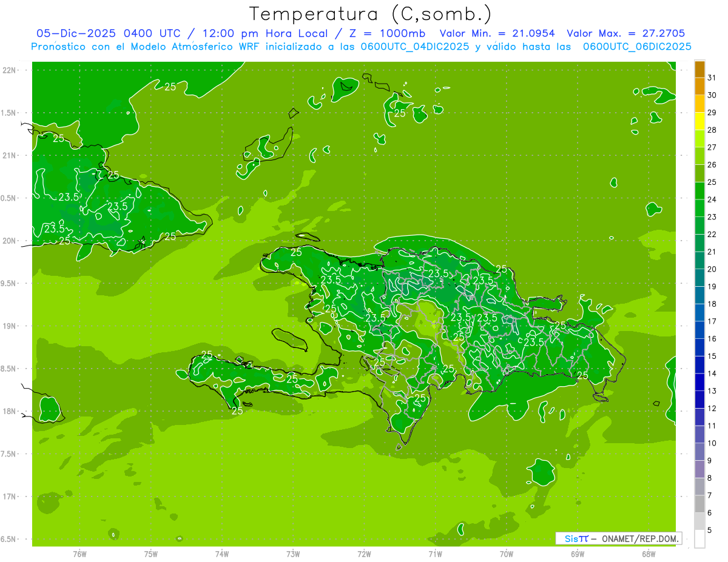728x562 pixels.
Task: Click the "28" label on the color scale
Action: click(x=712, y=130)
